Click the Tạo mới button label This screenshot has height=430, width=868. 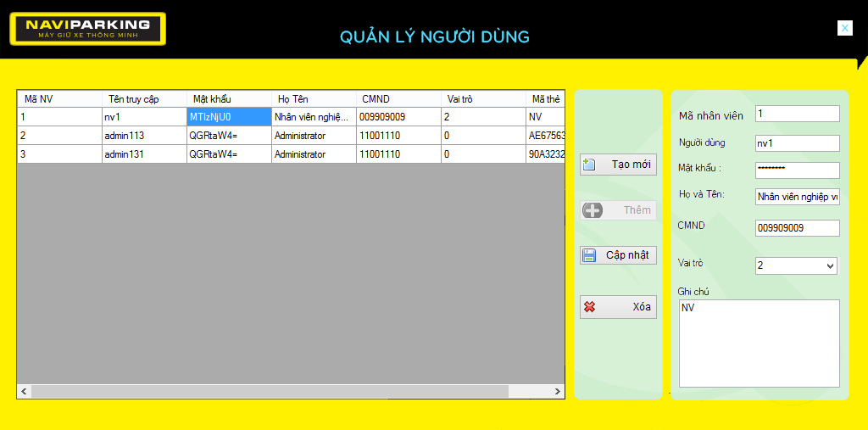pyautogui.click(x=631, y=165)
